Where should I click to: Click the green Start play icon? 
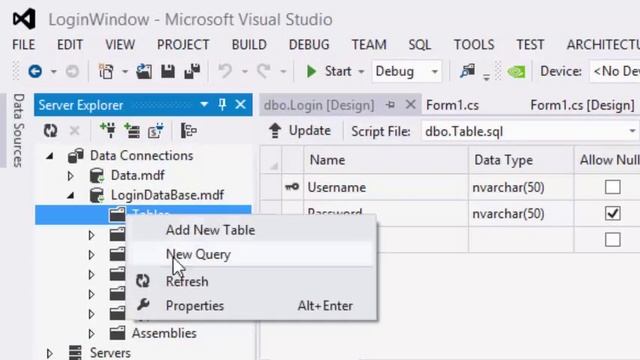311,72
